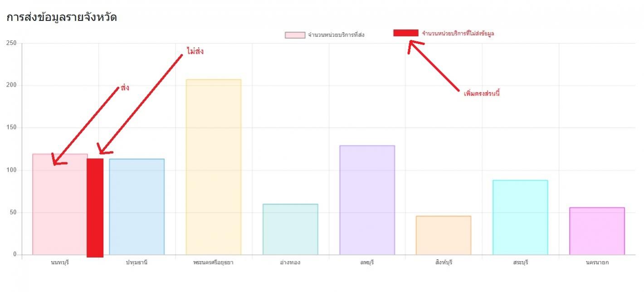Click the purple ลพบุรี bar

coord(367,200)
